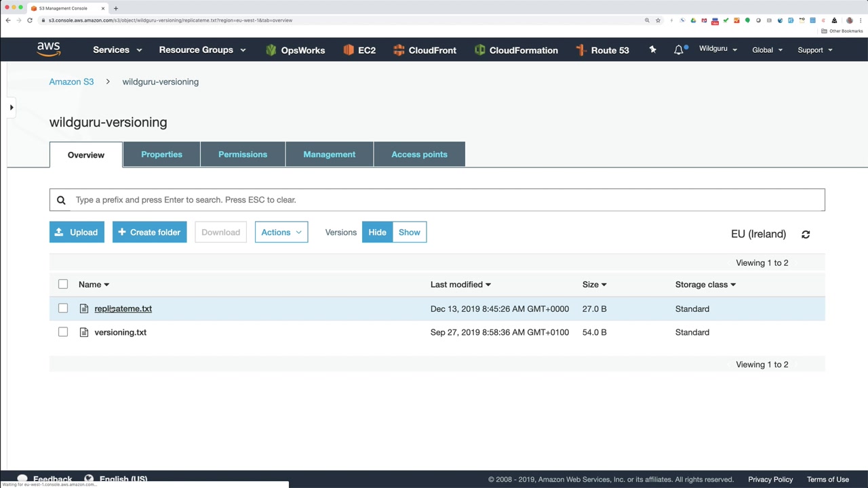Screen dimensions: 868x488
Task: Click the Download button
Action: point(220,232)
